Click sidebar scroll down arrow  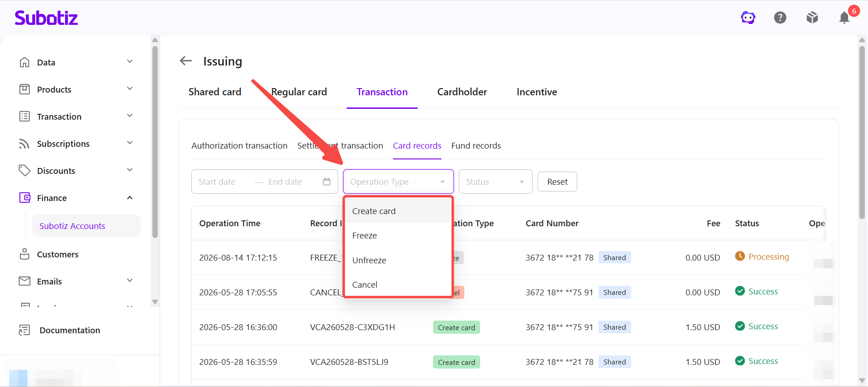(x=155, y=302)
